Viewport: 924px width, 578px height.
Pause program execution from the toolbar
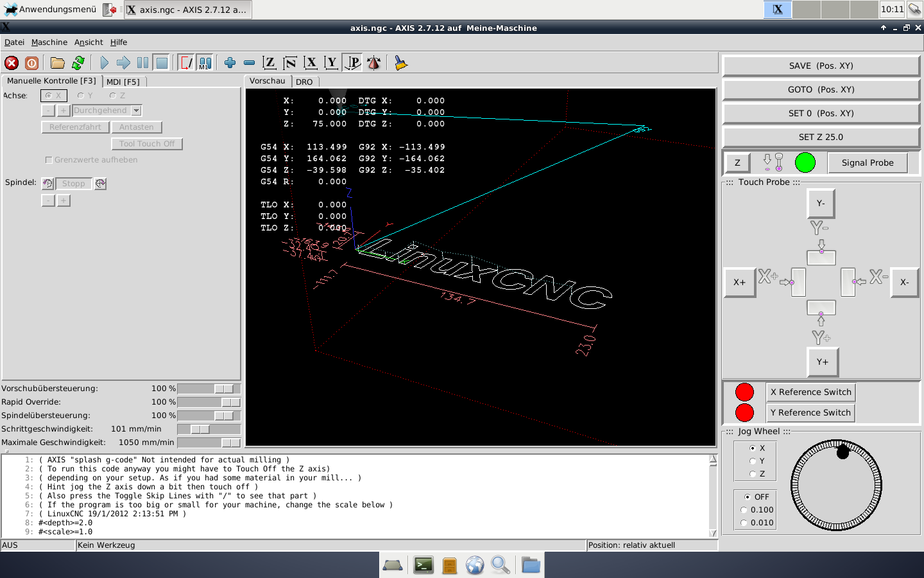tap(142, 63)
